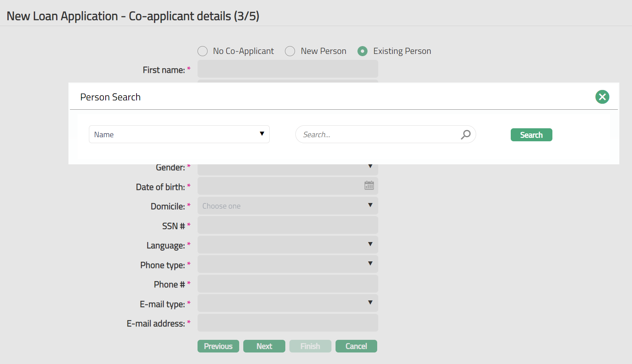Screen dimensions: 632x364
Task: Open the Name search criteria dropdown
Action: coord(179,134)
